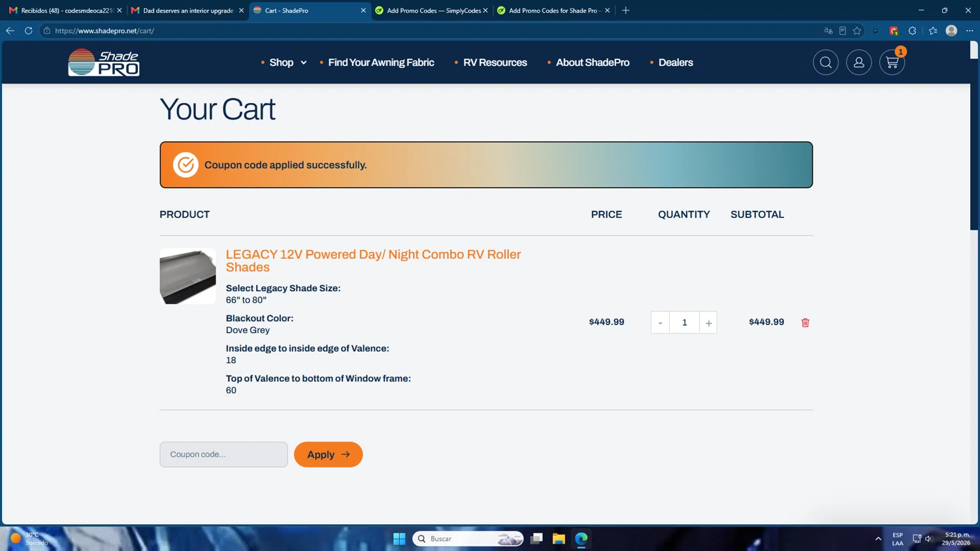Click the 'Your Cart' heading
This screenshot has width=980, height=551.
click(x=218, y=109)
